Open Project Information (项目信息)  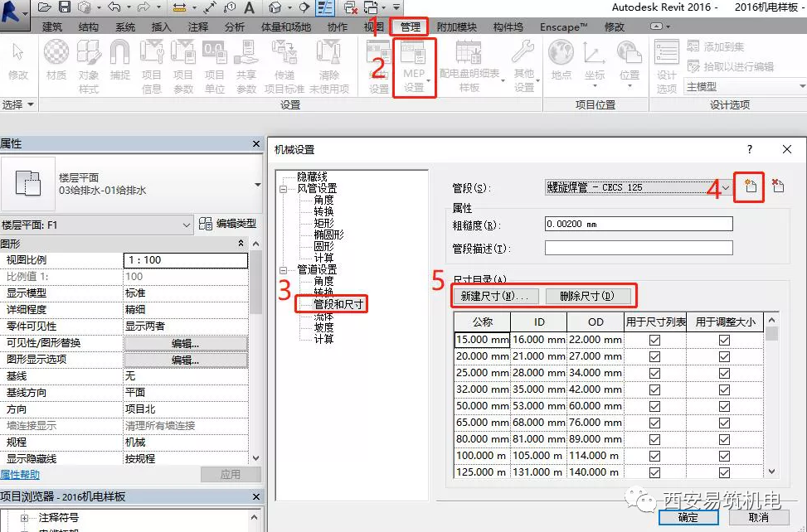(x=151, y=67)
